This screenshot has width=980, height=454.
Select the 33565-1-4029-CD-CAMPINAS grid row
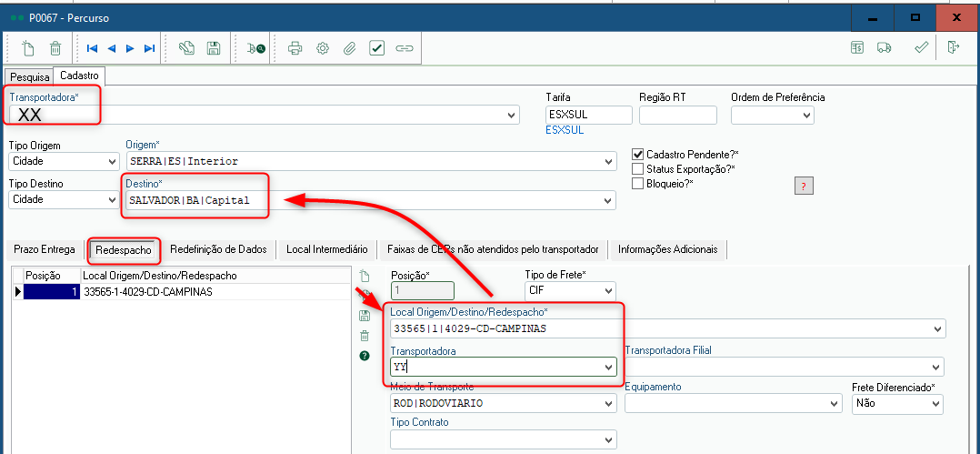click(183, 291)
